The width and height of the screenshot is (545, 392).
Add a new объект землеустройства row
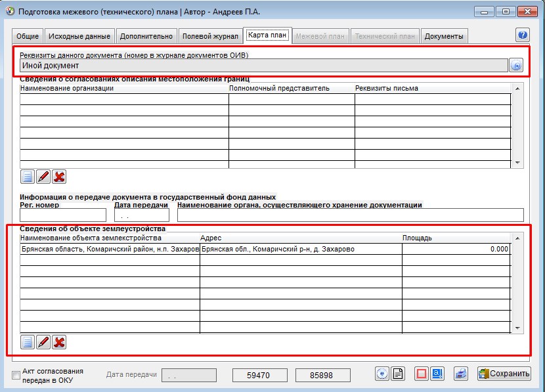[28, 342]
